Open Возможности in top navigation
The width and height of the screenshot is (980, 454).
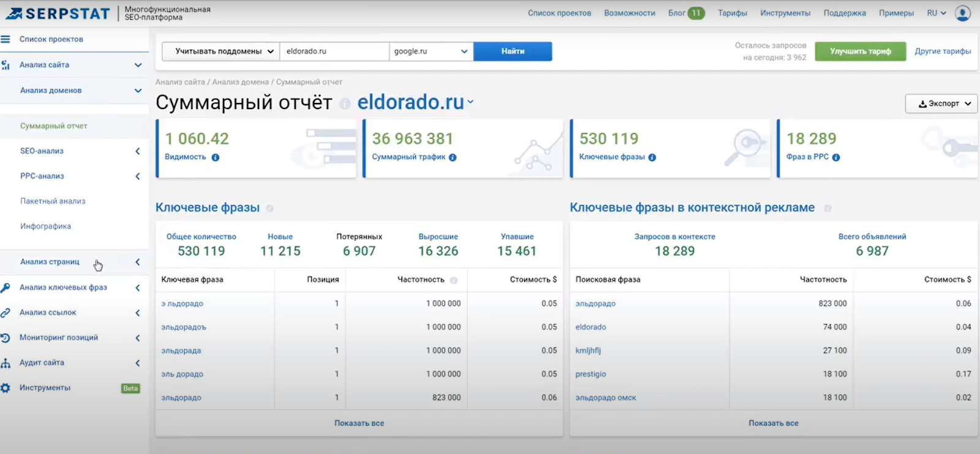click(x=630, y=13)
